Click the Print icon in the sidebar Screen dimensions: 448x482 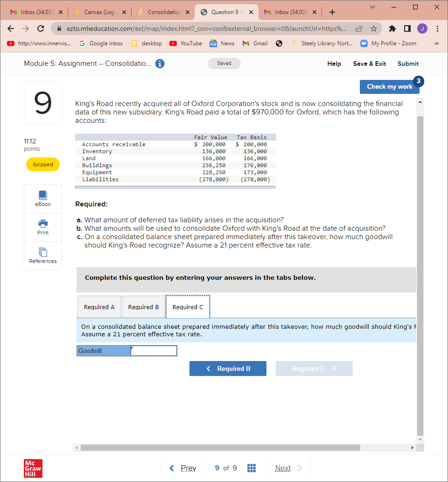42,227
